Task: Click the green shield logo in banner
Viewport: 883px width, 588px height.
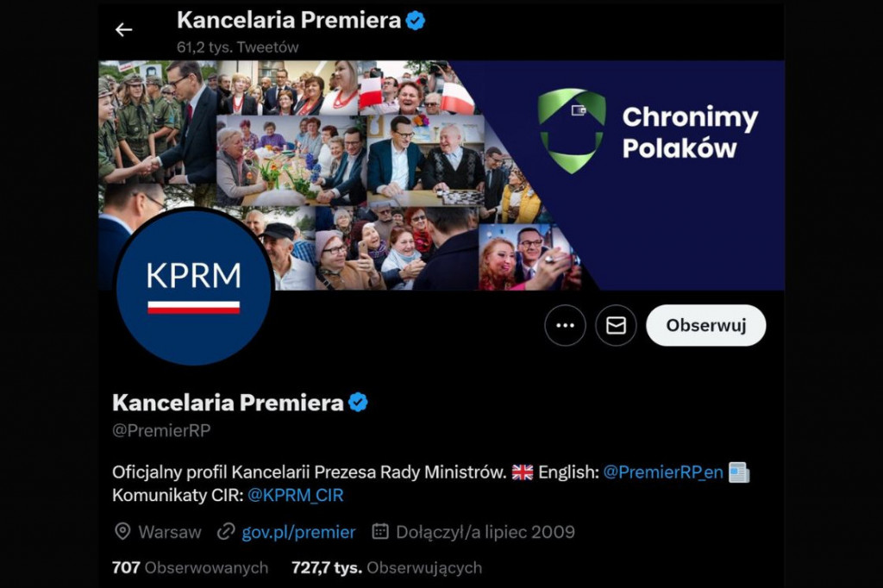Action: (x=572, y=131)
